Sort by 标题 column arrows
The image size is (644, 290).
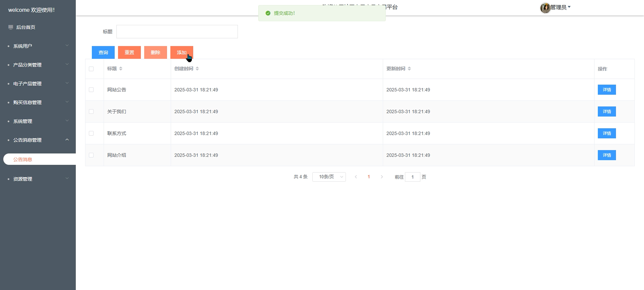pos(121,68)
